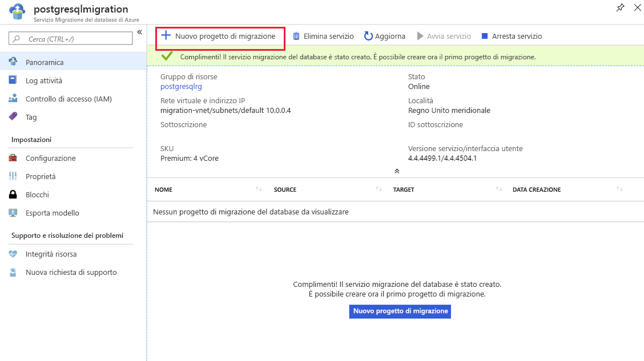Image resolution: width=644 pixels, height=361 pixels.
Task: Click the Proprietà bars icon
Action: pyautogui.click(x=13, y=176)
